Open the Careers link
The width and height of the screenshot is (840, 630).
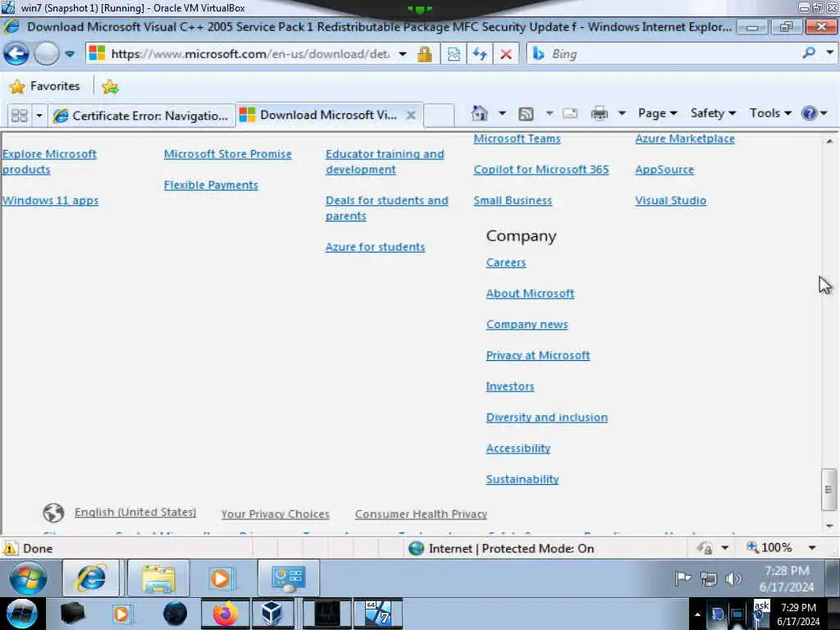pos(505,263)
